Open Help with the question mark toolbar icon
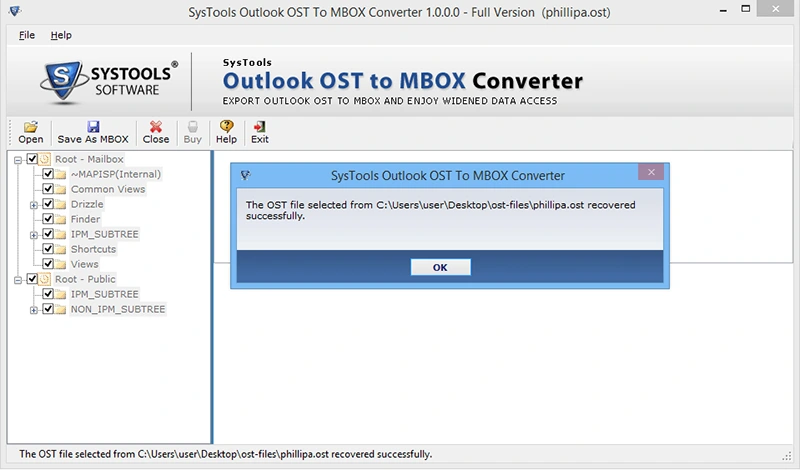Screen dimensions: 800x470 tap(226, 126)
